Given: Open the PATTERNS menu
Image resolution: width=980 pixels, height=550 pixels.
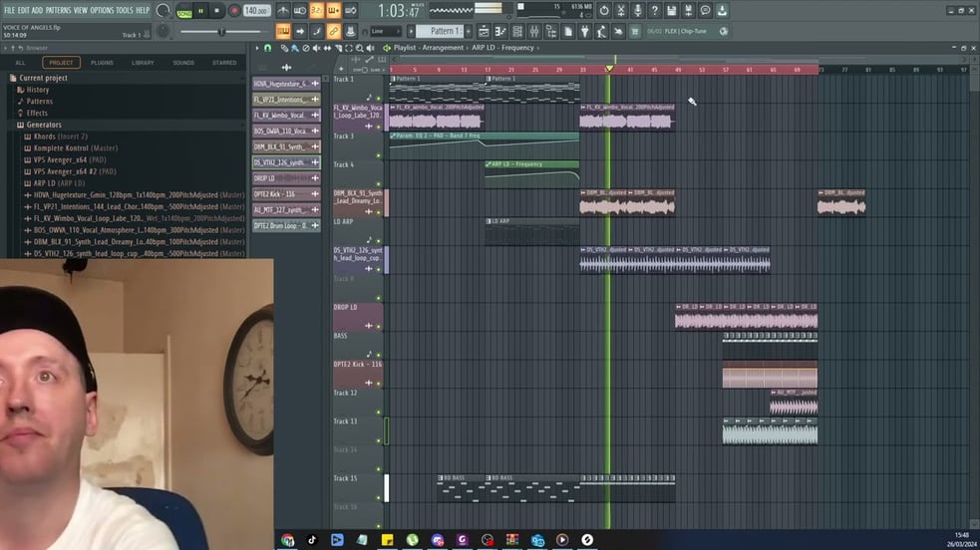Looking at the screenshot, I should pyautogui.click(x=58, y=10).
